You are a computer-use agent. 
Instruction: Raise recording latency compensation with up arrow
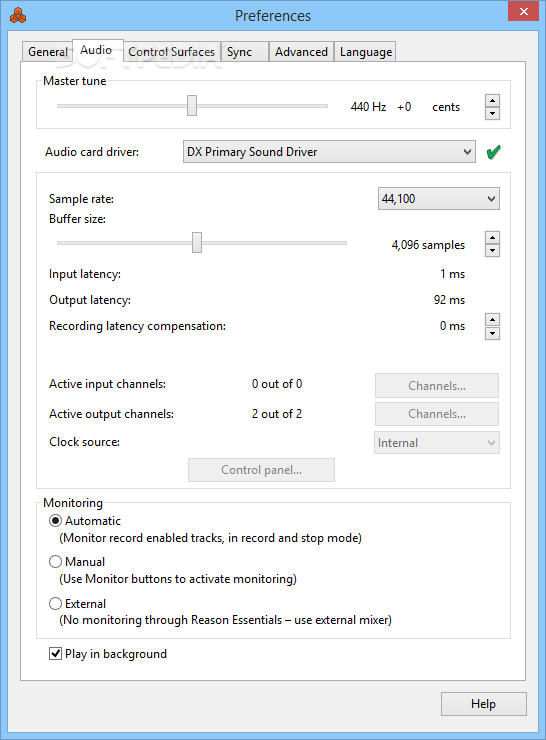(492, 320)
